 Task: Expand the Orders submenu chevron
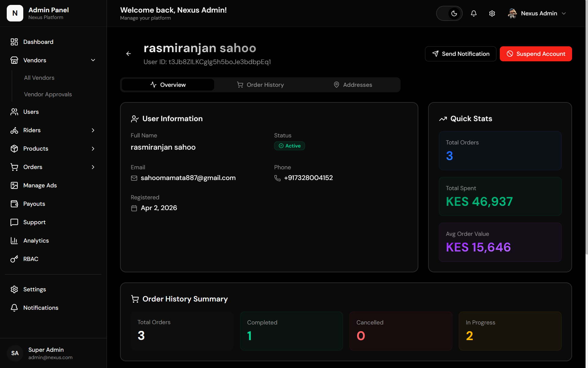[x=93, y=167]
